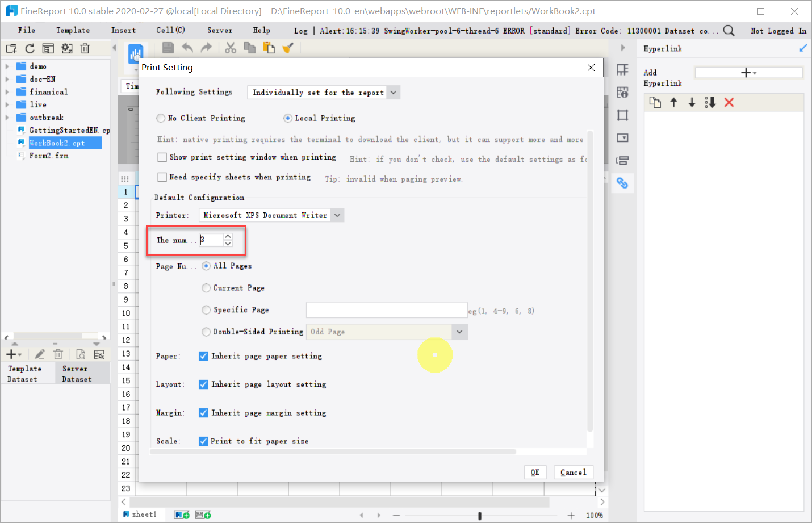812x523 pixels.
Task: Enable Show print setting window when printing
Action: point(162,157)
